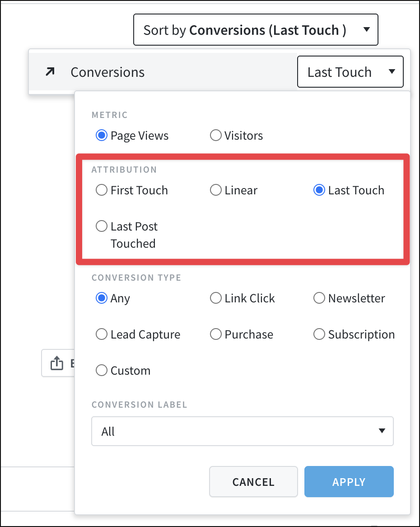Select Purchase conversion type
Screen dimensions: 420x527
pyautogui.click(x=215, y=334)
